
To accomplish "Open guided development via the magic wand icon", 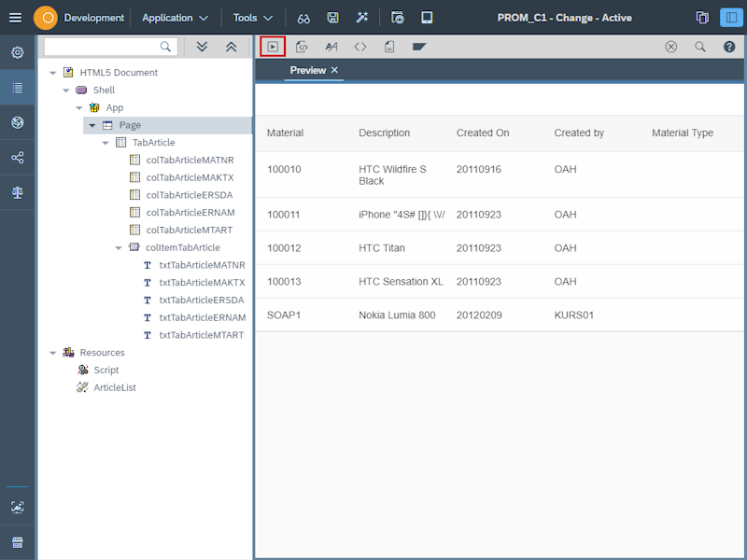I will click(362, 17).
